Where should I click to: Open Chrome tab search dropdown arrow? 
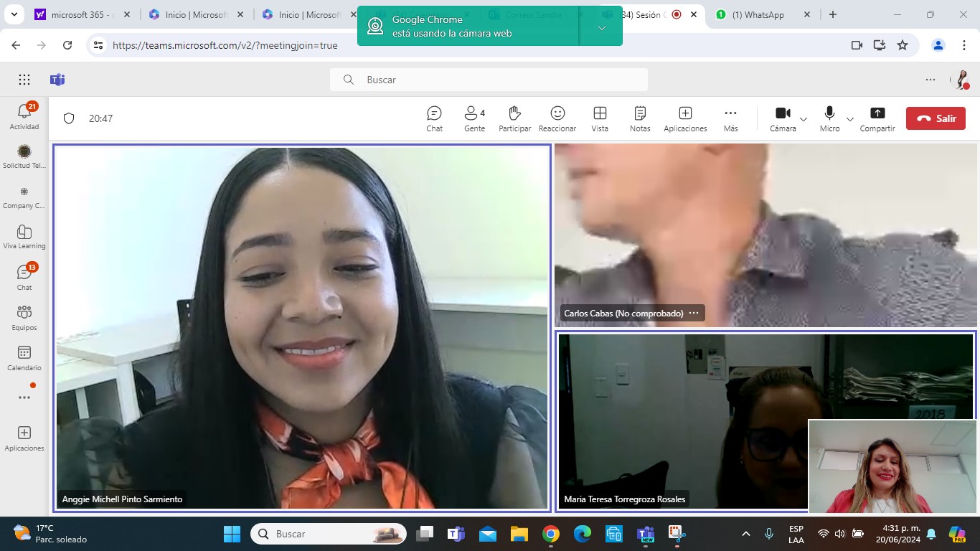[x=16, y=14]
